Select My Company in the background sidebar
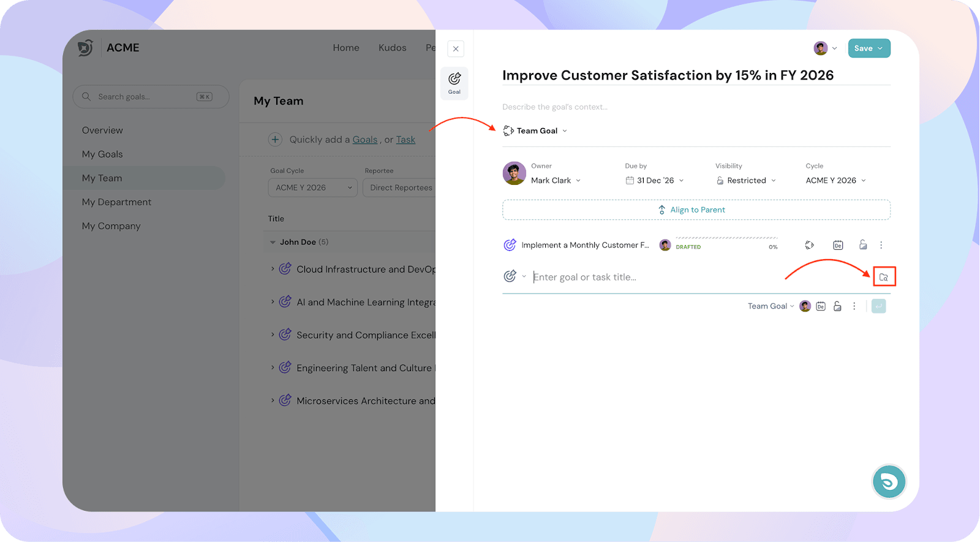Image resolution: width=980 pixels, height=542 pixels. click(111, 226)
